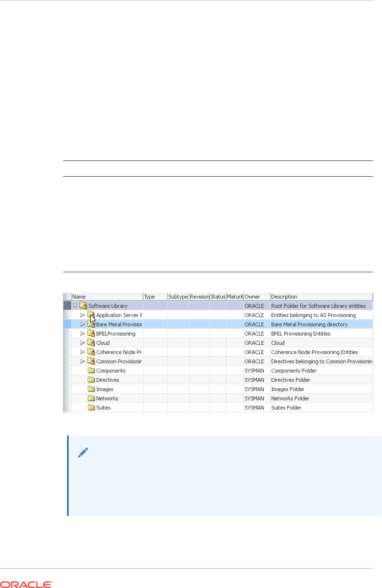Sort by the Owner column header

coord(257,297)
